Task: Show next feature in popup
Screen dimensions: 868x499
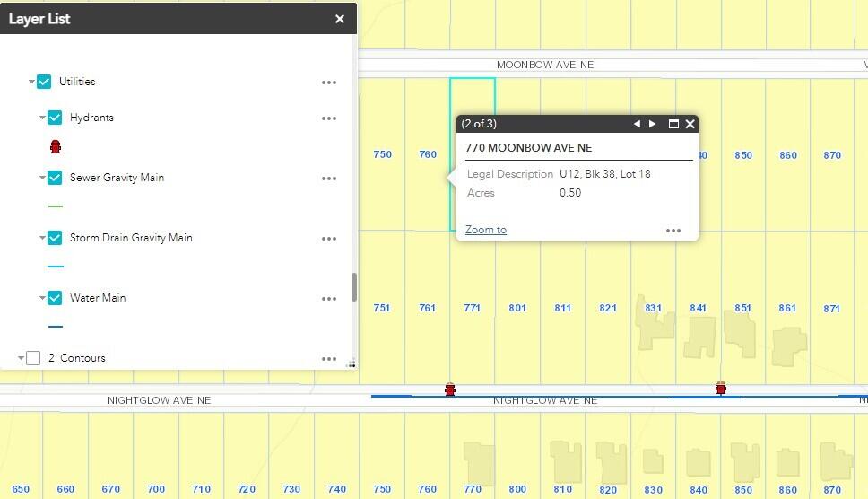Action: point(653,124)
